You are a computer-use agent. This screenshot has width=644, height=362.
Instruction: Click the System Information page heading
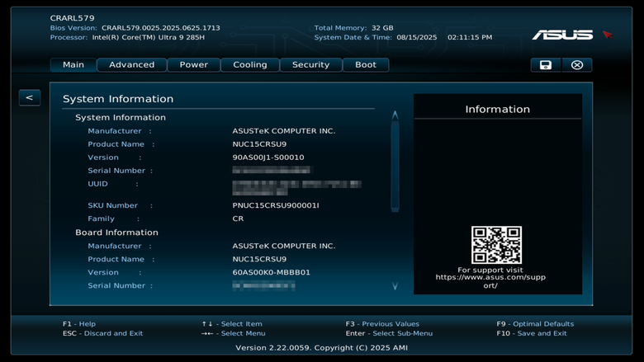(118, 99)
